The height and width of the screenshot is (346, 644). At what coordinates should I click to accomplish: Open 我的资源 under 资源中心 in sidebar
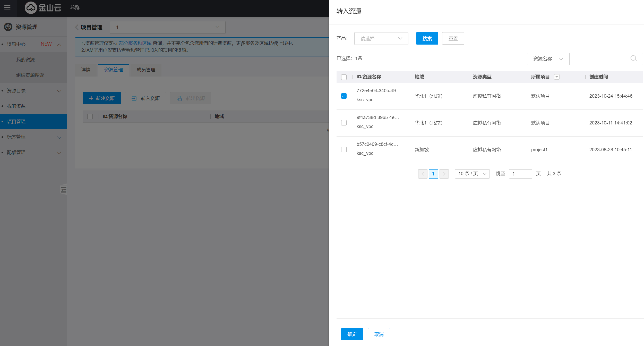(25, 60)
